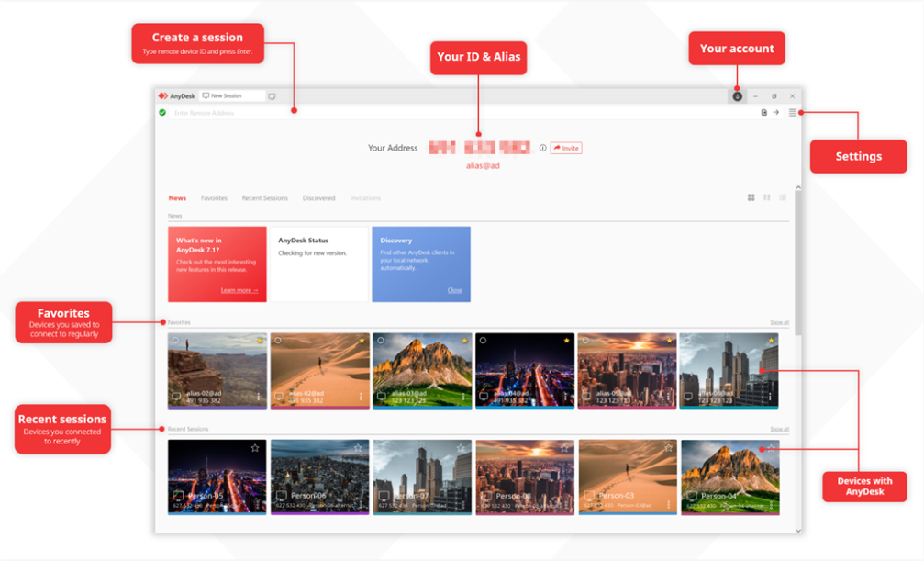Click the file transfer icon in the address bar
This screenshot has width=924, height=561.
pyautogui.click(x=763, y=112)
